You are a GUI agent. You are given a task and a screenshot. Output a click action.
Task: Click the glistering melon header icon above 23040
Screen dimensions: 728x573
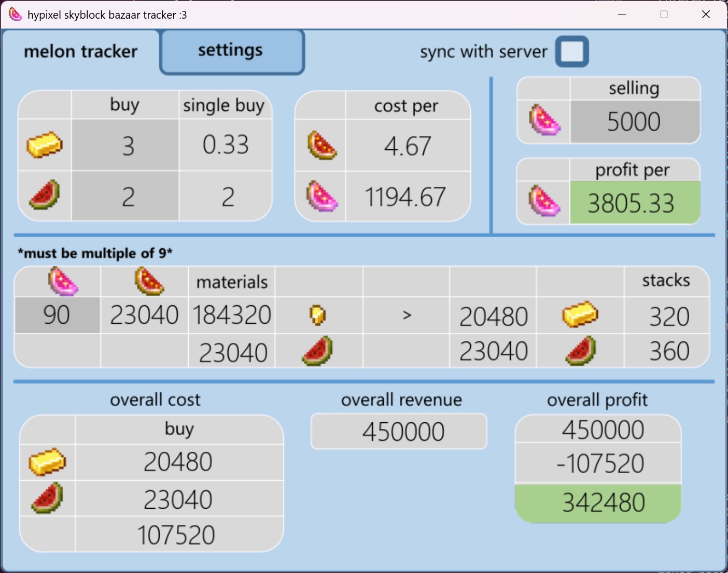click(x=150, y=281)
